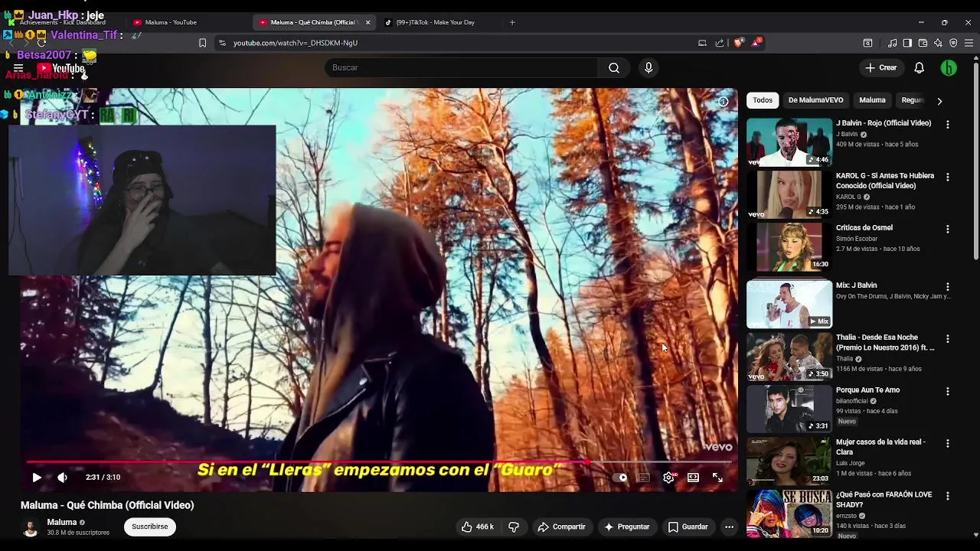Save video with Guardar button
980x551 pixels.
(x=688, y=527)
